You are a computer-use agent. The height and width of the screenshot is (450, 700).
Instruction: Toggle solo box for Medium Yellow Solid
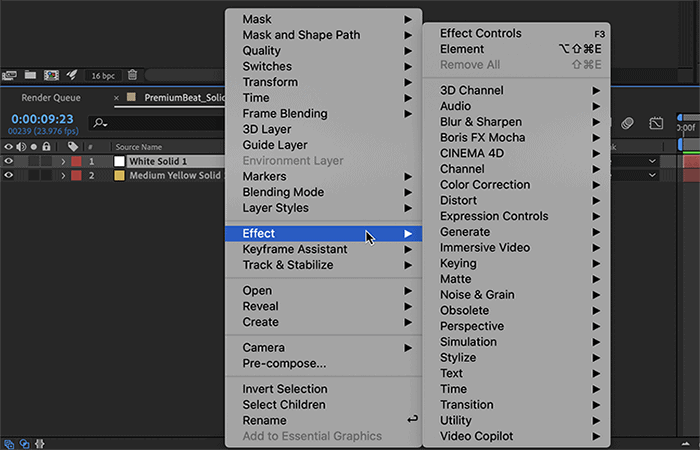click(x=34, y=175)
